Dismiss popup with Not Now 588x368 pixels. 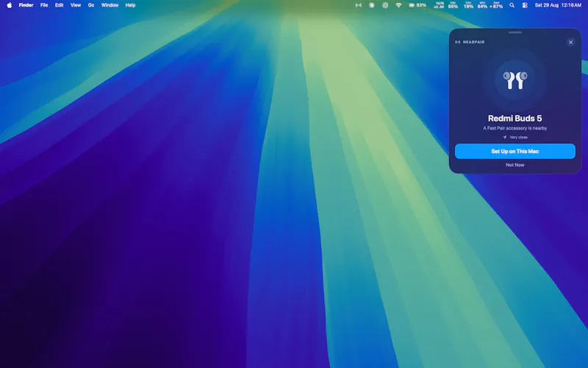pyautogui.click(x=515, y=165)
